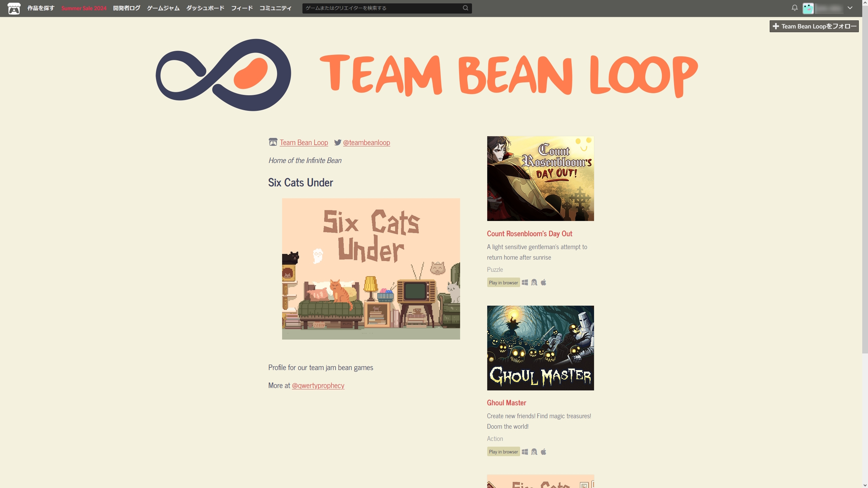Click Windows icon under Count Rosenbloom's Day Out
Image resolution: width=868 pixels, height=488 pixels.
[x=525, y=282]
